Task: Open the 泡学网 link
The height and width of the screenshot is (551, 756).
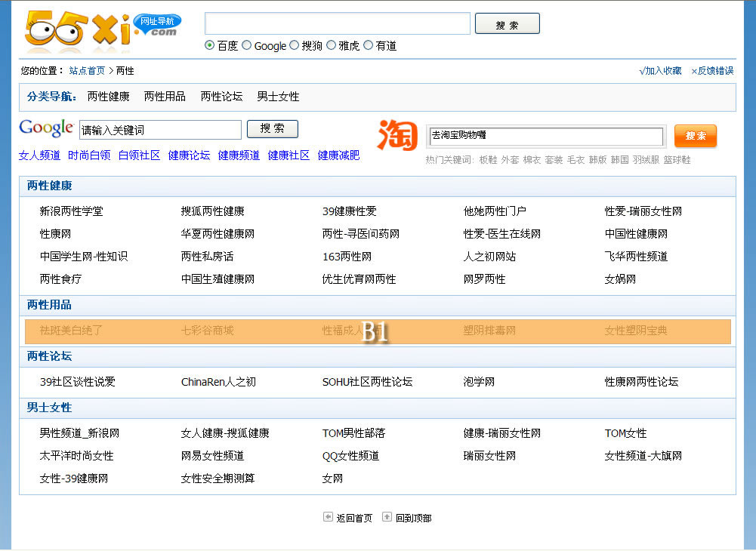Action: coord(479,382)
